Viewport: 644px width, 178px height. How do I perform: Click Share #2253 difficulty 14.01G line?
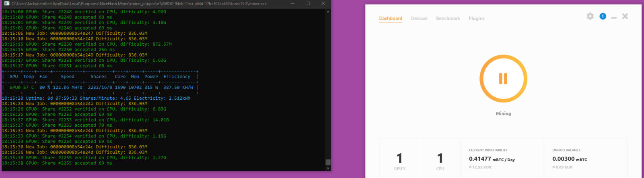point(85,120)
